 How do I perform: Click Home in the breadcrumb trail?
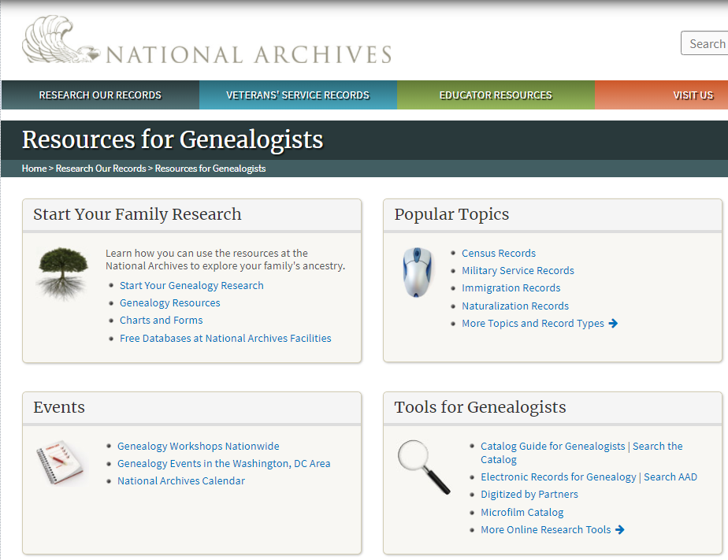34,169
